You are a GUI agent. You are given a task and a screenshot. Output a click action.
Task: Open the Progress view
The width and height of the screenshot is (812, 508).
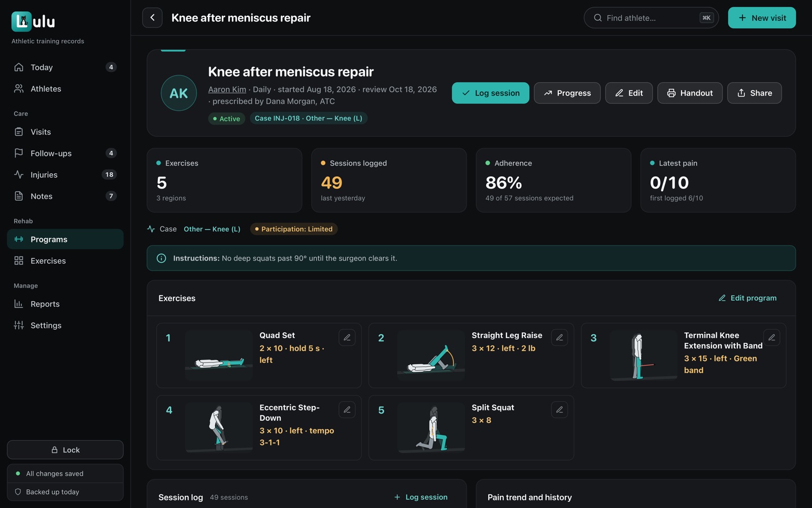pos(567,93)
